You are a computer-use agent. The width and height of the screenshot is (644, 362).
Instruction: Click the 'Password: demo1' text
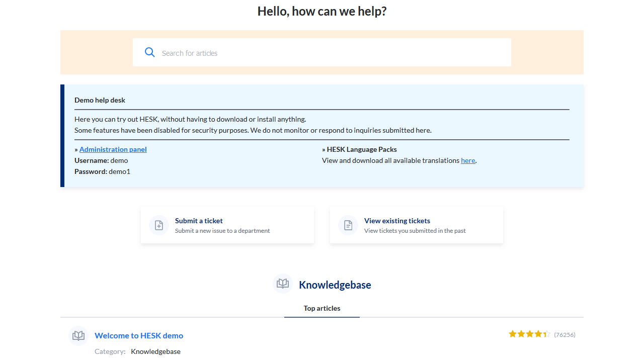click(102, 171)
